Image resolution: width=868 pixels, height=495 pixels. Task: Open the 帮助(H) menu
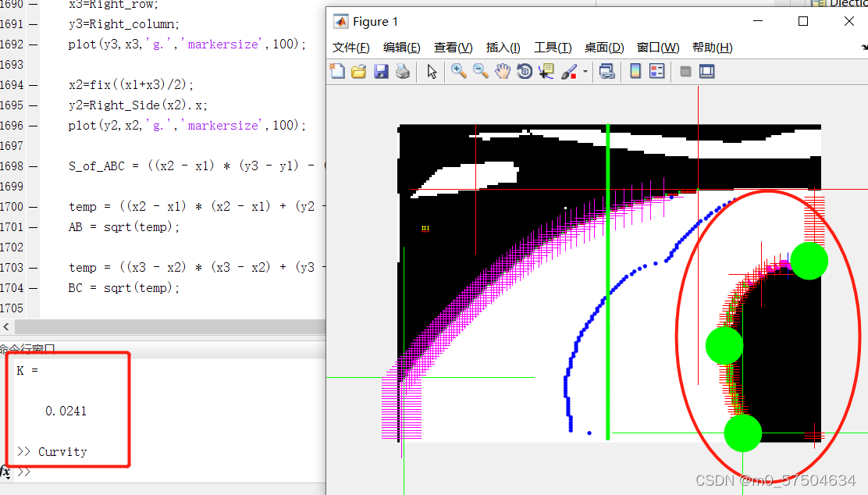click(x=713, y=48)
